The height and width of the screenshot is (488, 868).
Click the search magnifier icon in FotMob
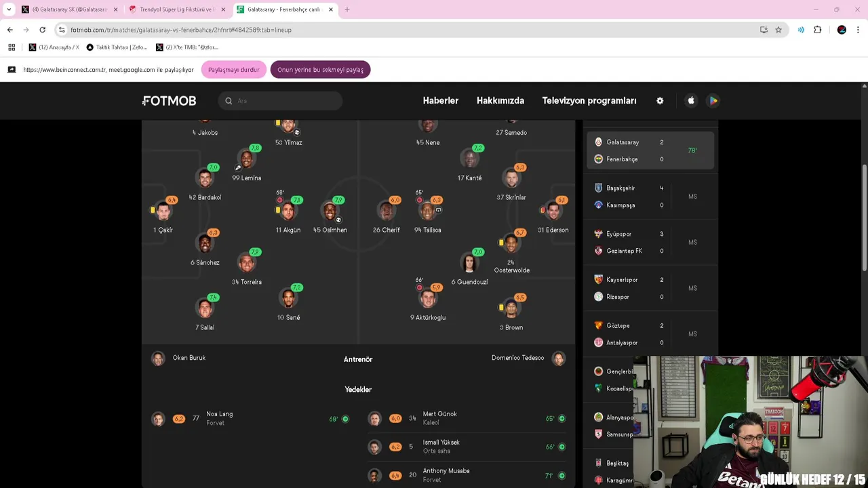click(229, 101)
